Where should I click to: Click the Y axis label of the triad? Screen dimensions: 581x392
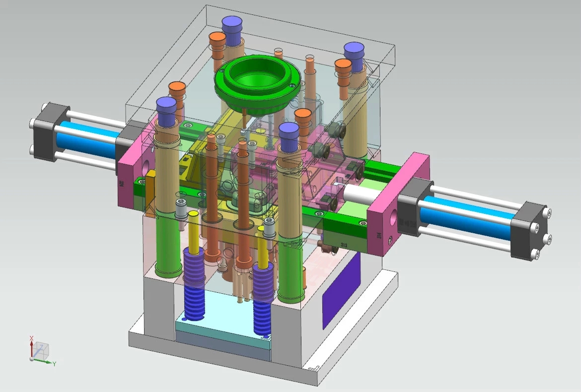54,364
